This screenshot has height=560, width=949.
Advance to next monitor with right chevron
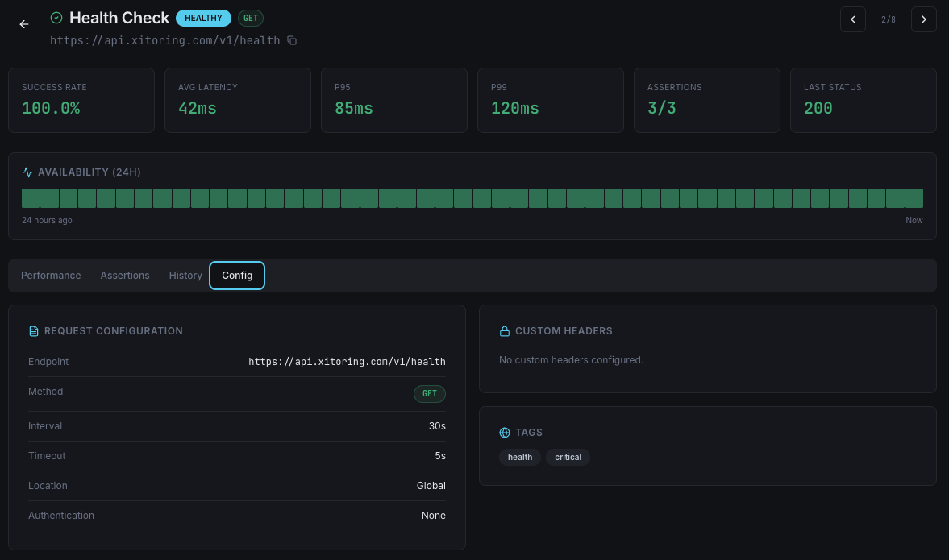tap(924, 19)
